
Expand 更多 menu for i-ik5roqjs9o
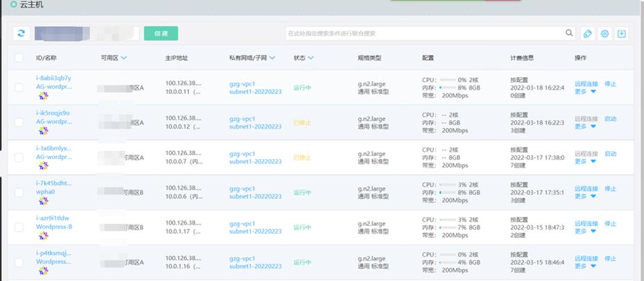click(585, 127)
